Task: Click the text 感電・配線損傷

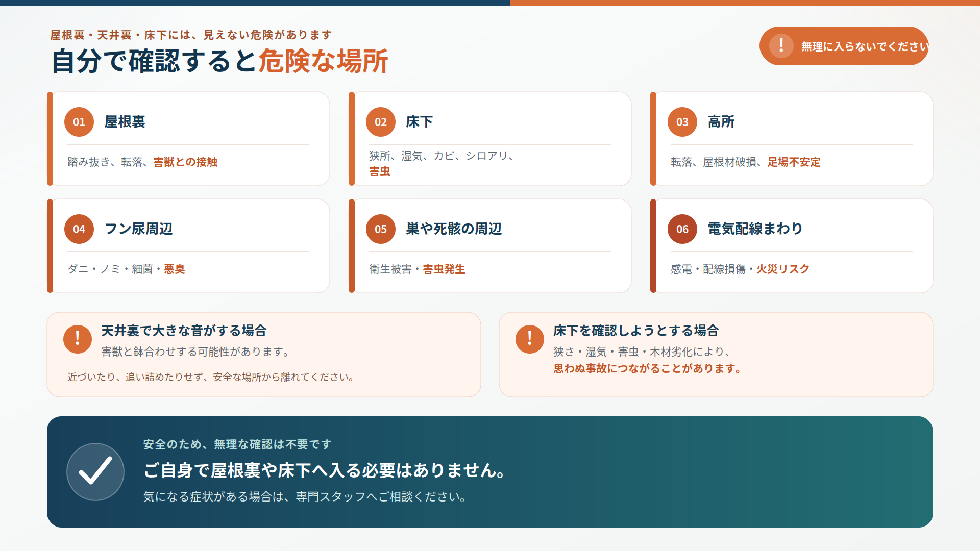Action: tap(708, 269)
